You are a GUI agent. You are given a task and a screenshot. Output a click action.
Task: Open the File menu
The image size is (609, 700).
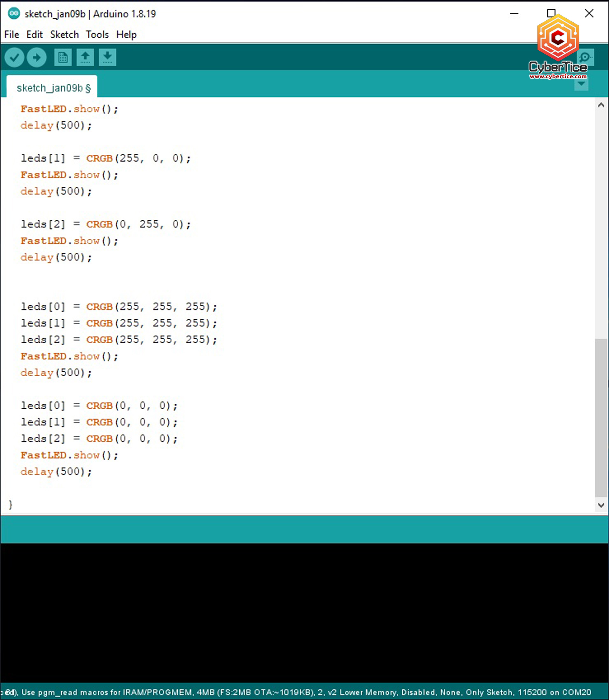click(11, 35)
